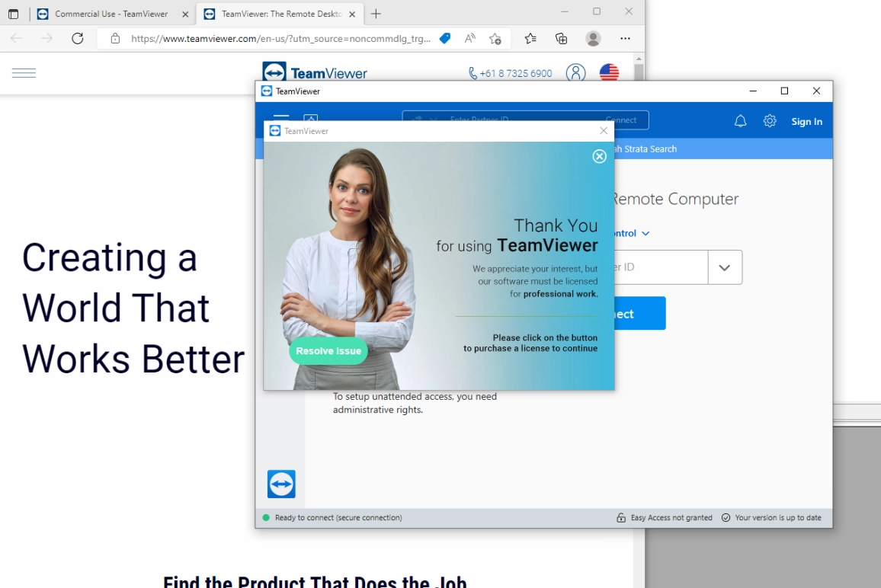Open the account icon on the website header
Screen dimensions: 881x588
click(x=576, y=72)
